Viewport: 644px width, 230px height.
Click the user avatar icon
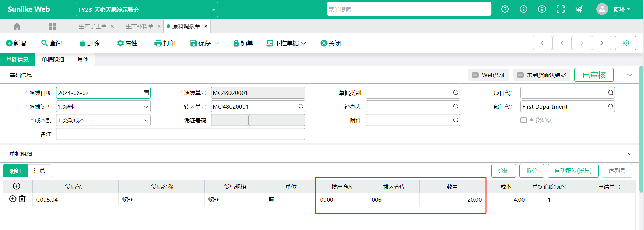pyautogui.click(x=602, y=9)
